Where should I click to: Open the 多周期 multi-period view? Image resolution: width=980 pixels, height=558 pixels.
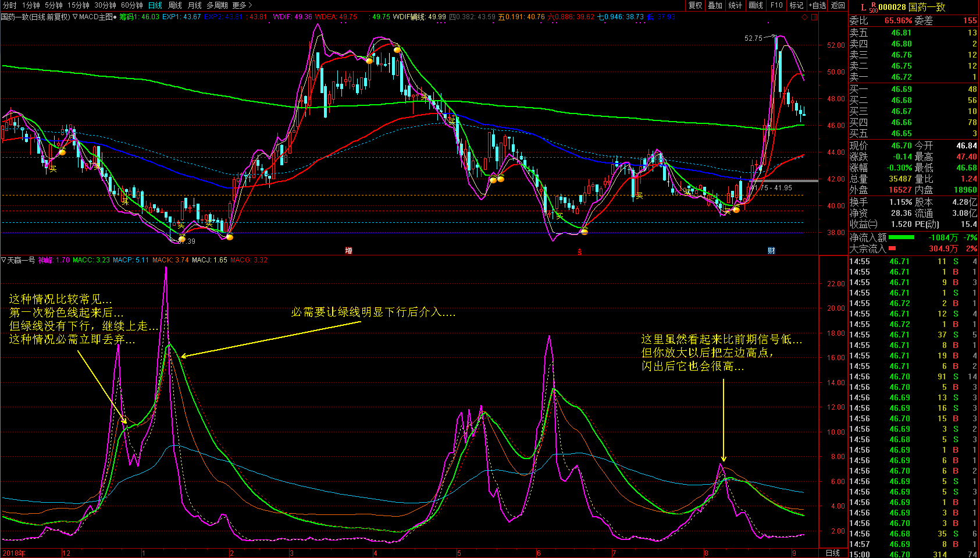click(217, 5)
